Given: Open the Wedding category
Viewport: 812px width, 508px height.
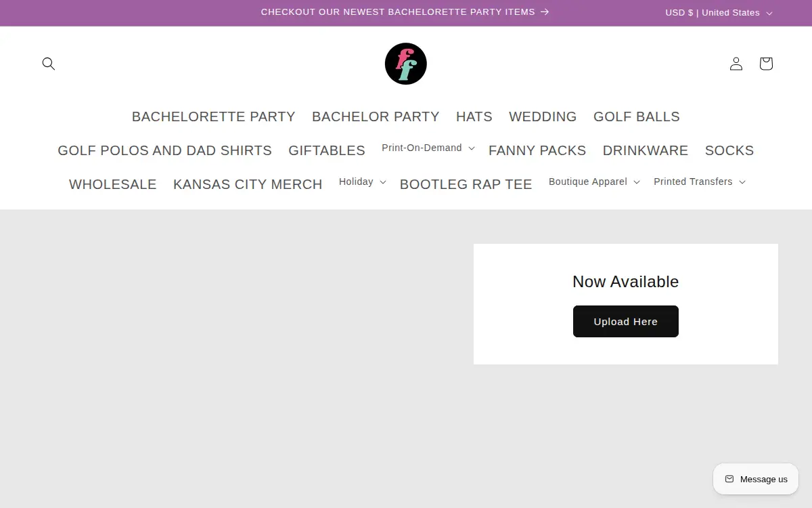Looking at the screenshot, I should click(543, 117).
